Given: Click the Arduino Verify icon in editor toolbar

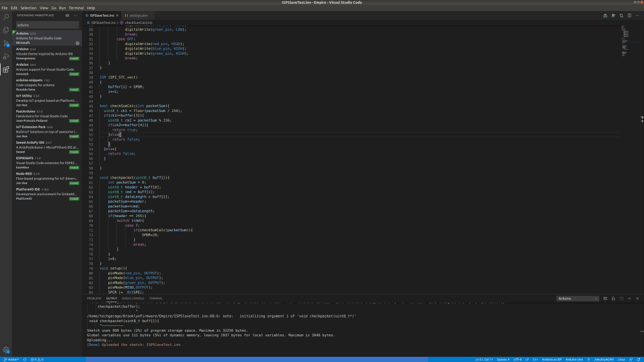Looking at the screenshot, I should (x=613, y=15).
